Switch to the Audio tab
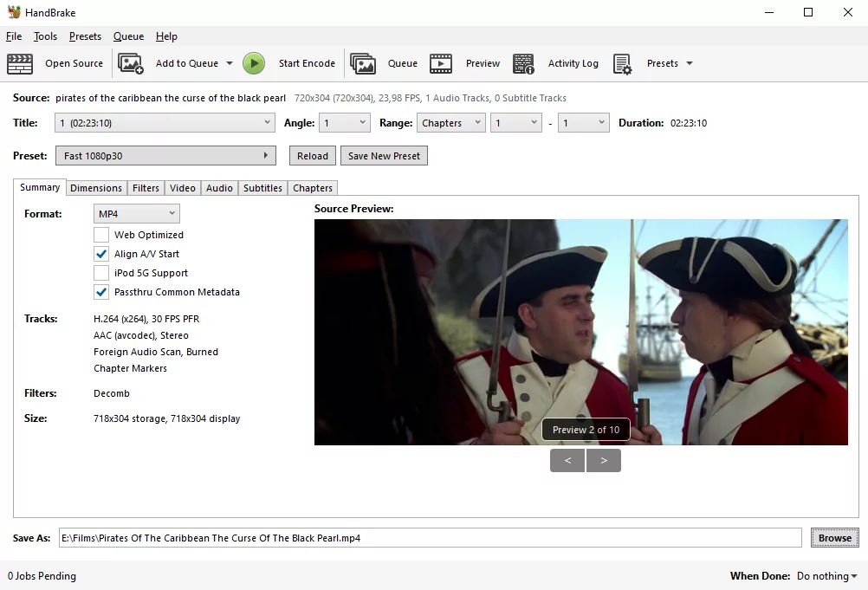868x590 pixels. (219, 188)
